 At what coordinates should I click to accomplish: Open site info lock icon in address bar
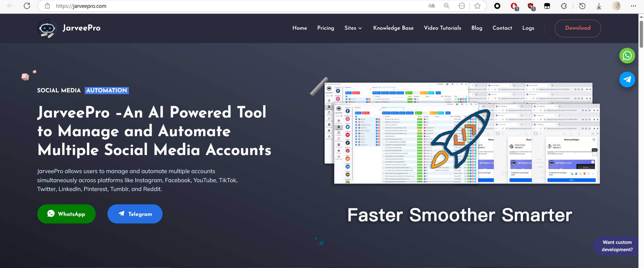[47, 6]
